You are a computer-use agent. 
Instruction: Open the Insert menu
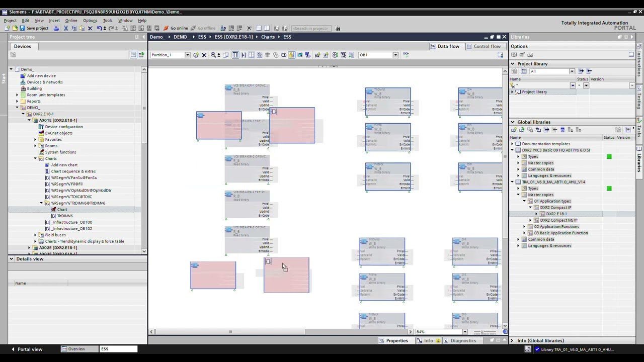(x=54, y=21)
